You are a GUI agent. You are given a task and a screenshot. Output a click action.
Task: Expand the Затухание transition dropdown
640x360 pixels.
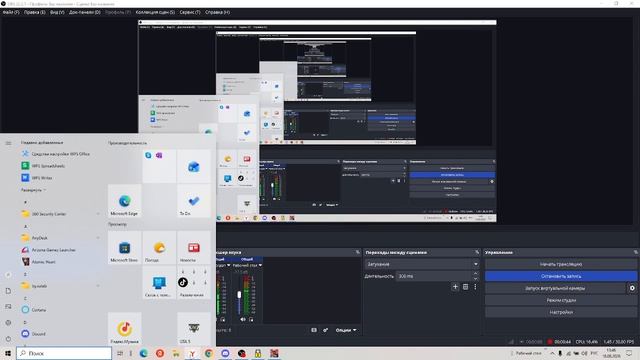(422, 264)
